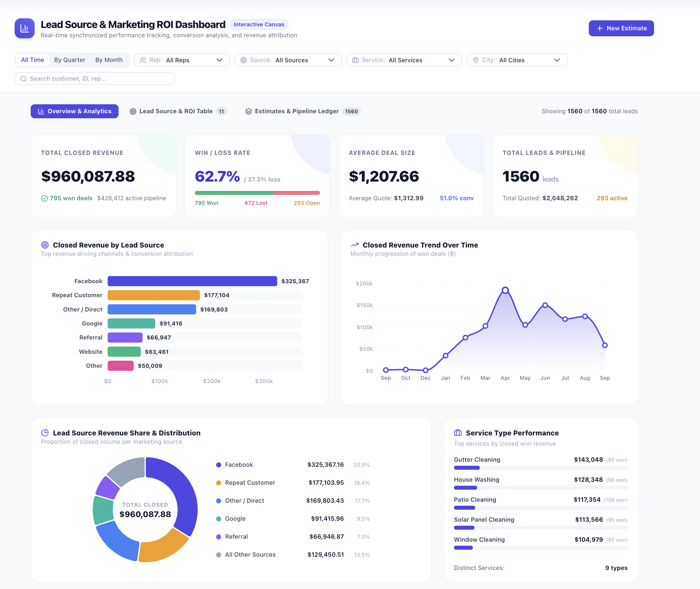Viewport: 700px width, 589px height.
Task: Click the '51.0% conv' text
Action: [x=457, y=198]
